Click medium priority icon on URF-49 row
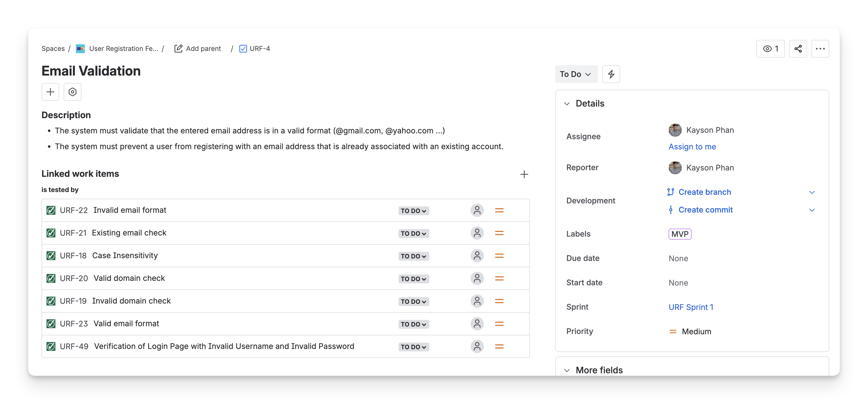 499,346
